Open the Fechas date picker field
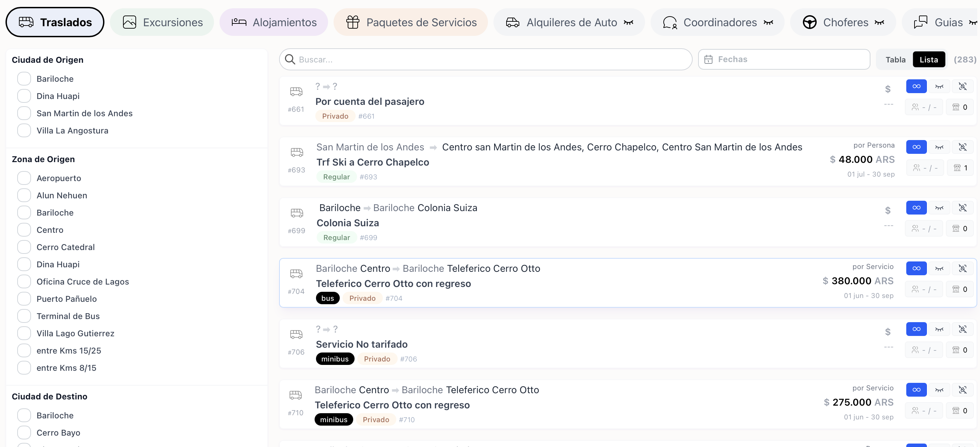Viewport: 980px width, 447px height. [784, 59]
